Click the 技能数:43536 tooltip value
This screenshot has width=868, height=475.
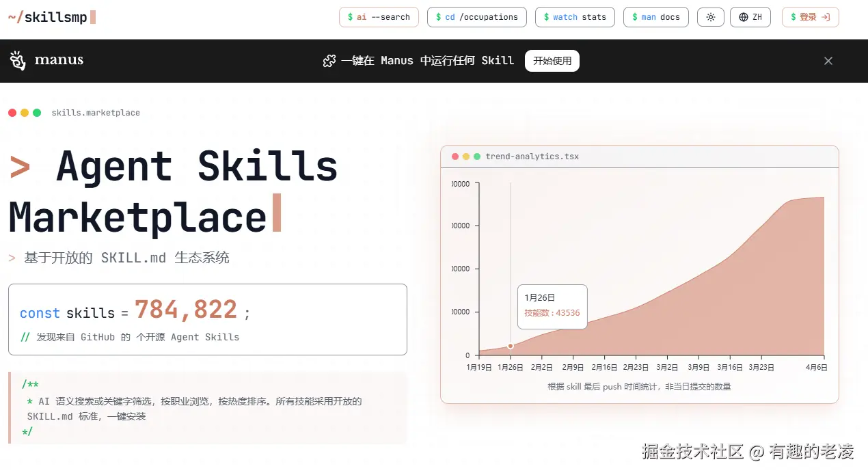coord(552,313)
